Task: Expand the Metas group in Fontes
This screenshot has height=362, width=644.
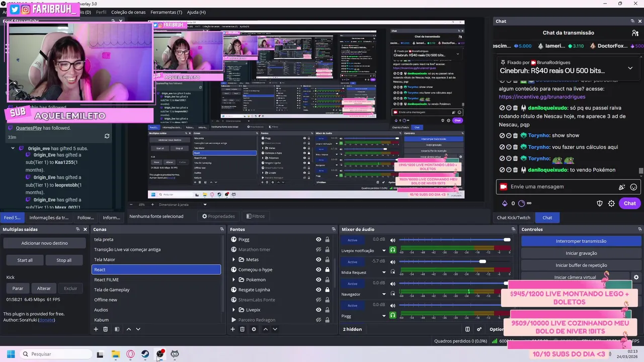Action: tap(233, 259)
